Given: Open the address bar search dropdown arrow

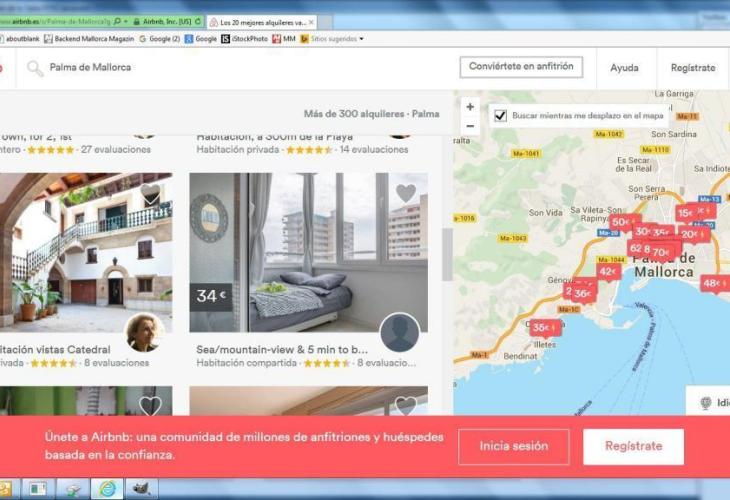Looking at the screenshot, I should click(x=125, y=21).
